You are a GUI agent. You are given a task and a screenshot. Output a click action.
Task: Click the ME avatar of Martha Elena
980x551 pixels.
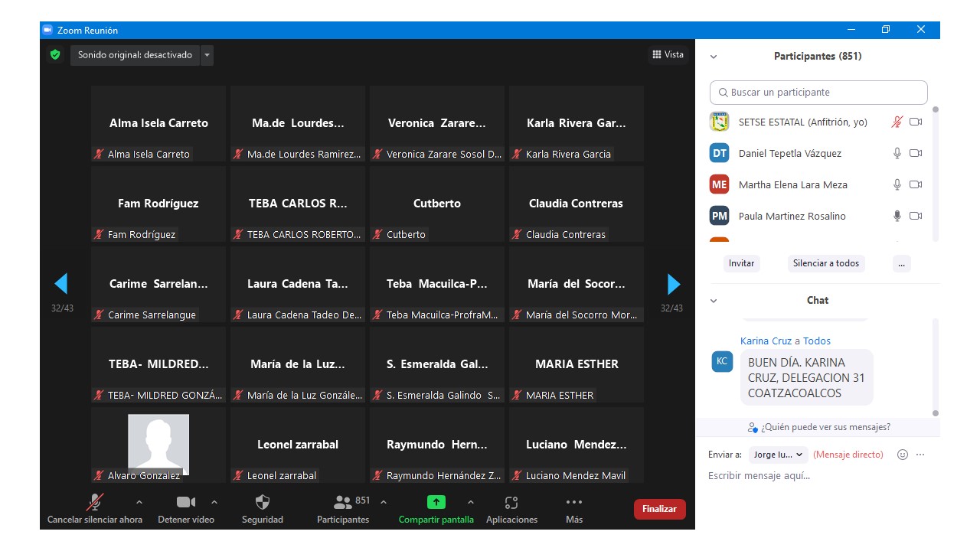click(720, 184)
